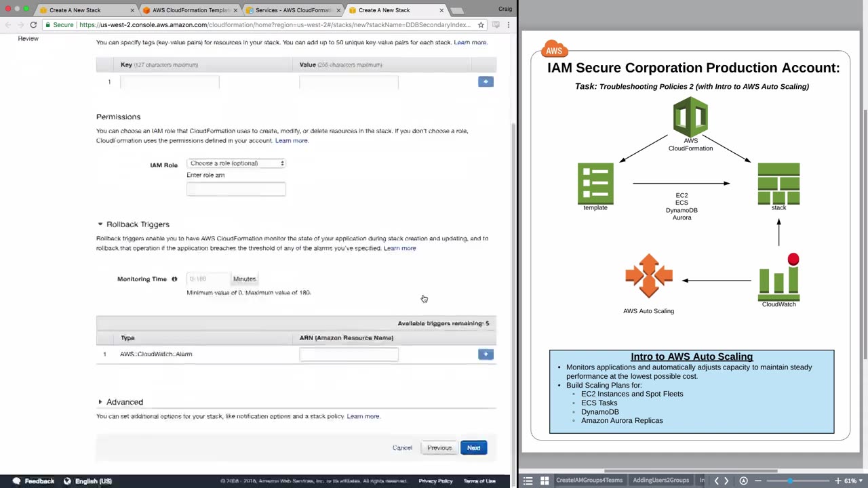Select the active Create A New Stack tab
Viewport: 868px width, 488px height.
coord(392,10)
